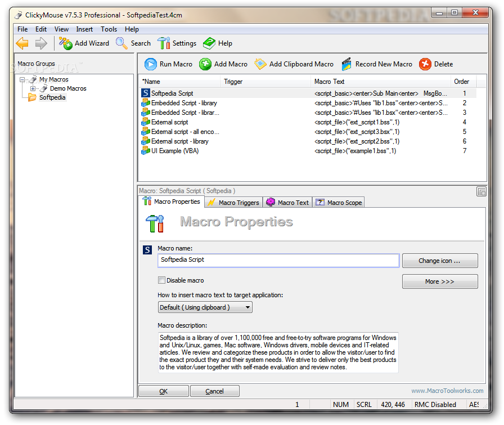Click the Cancel button

point(214,391)
